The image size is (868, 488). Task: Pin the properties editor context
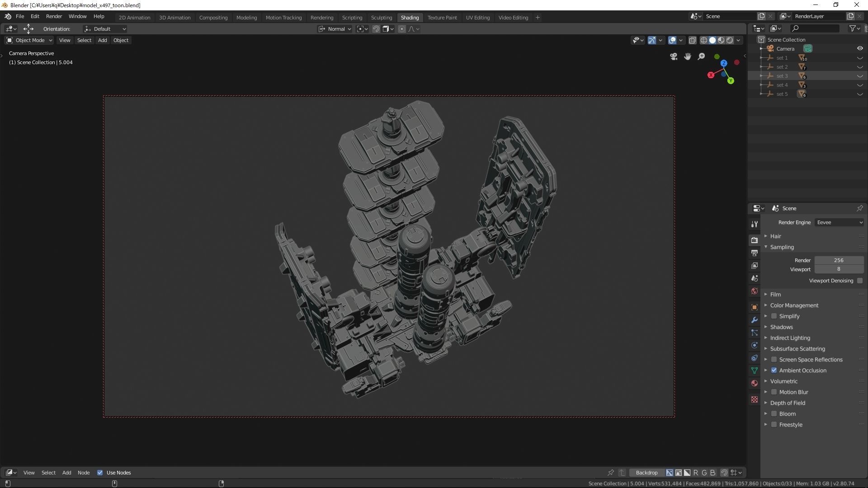point(859,208)
